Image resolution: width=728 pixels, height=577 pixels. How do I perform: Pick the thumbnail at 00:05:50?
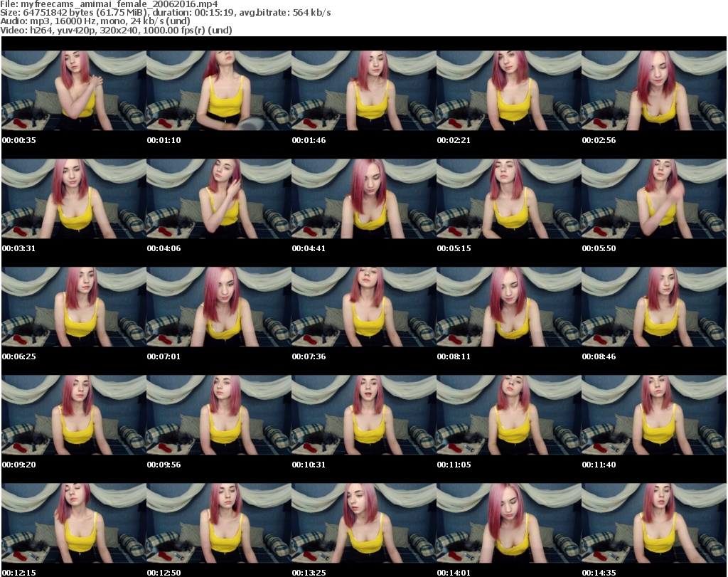coord(654,198)
